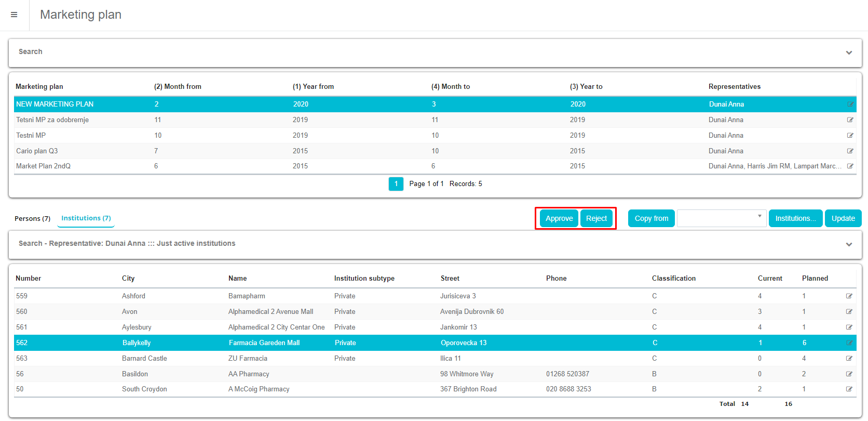Edit the A McCoig Pharmacy row

[x=849, y=389]
